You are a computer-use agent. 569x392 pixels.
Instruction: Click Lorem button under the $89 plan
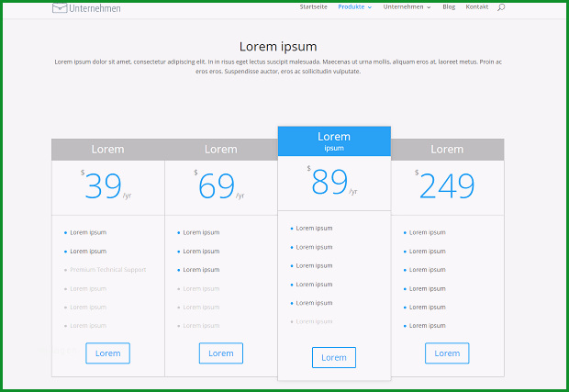click(x=334, y=357)
